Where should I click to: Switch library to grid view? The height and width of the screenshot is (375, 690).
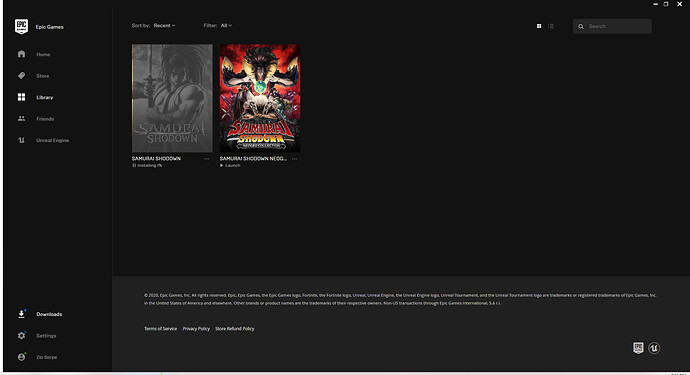point(539,26)
